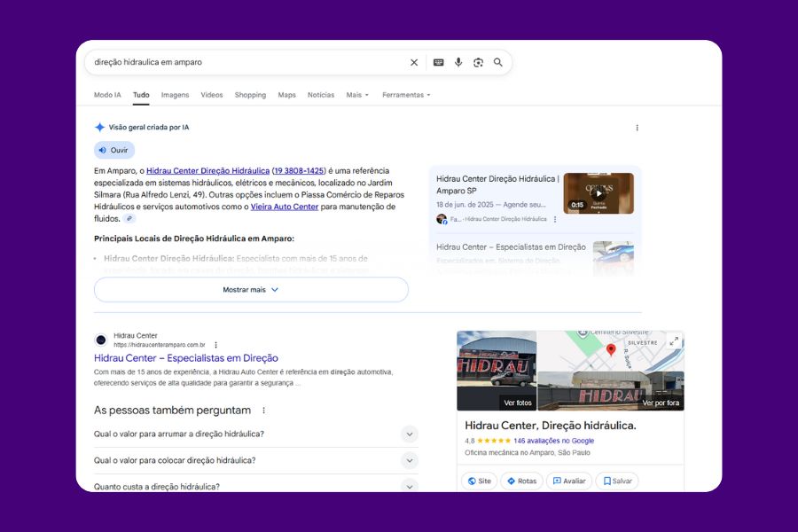Focus the search field containing 'direção hidraulica em amparo'
This screenshot has height=532, width=798.
[x=249, y=62]
